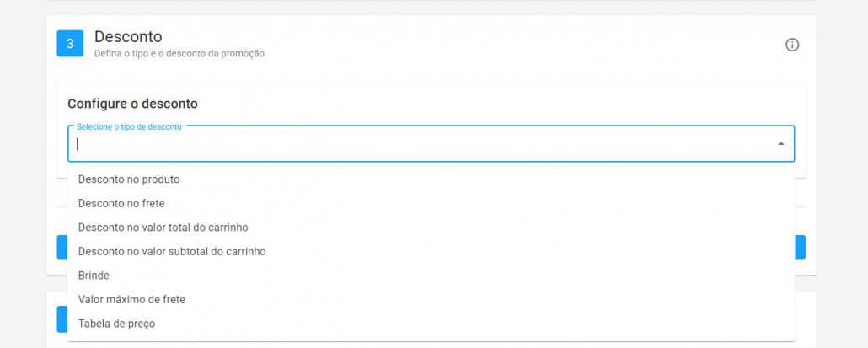Click the info icon beside Desconto heading
Image resolution: width=868 pixels, height=348 pixels.
click(792, 45)
